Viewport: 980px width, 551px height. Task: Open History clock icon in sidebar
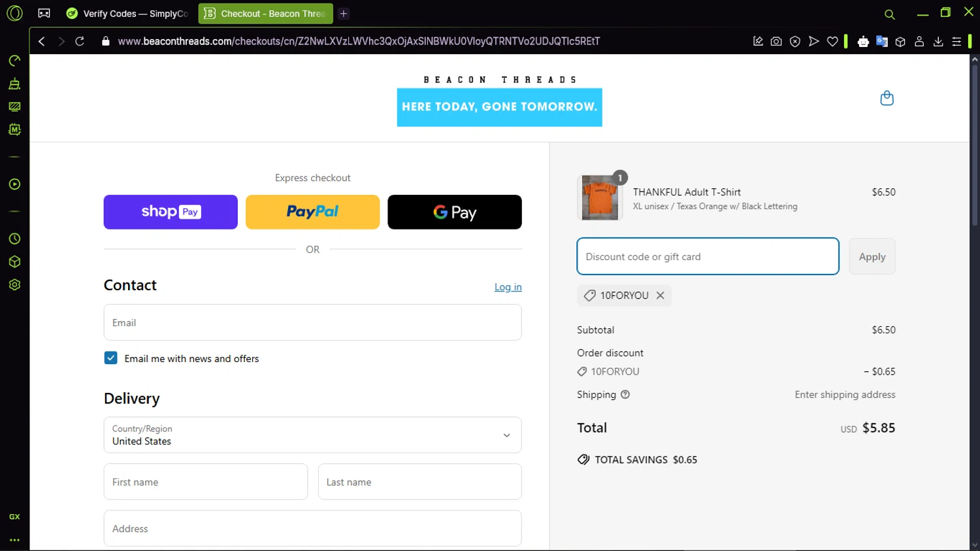(14, 239)
